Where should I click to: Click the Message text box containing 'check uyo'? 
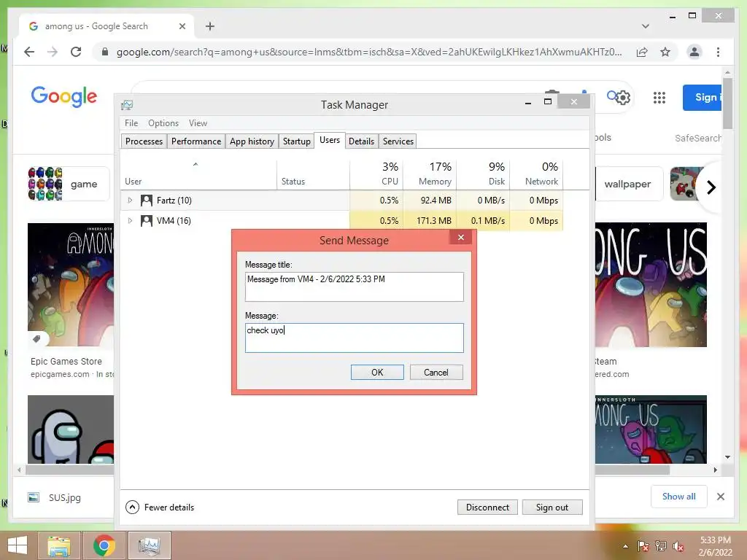click(x=354, y=338)
